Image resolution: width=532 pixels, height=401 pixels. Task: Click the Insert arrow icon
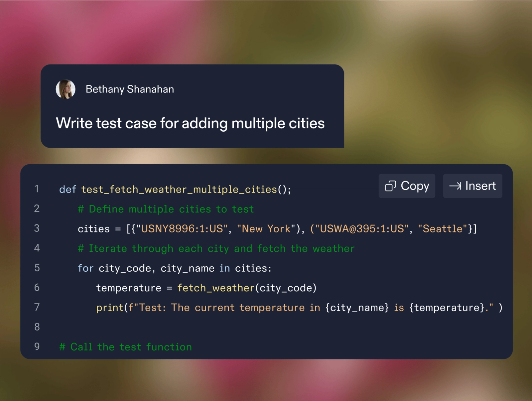(x=455, y=186)
